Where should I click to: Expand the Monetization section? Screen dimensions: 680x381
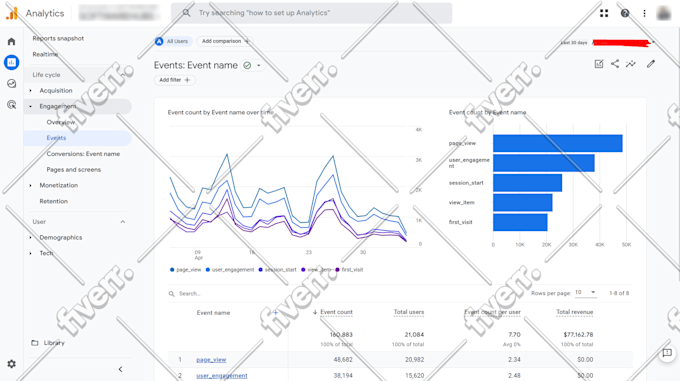(59, 186)
